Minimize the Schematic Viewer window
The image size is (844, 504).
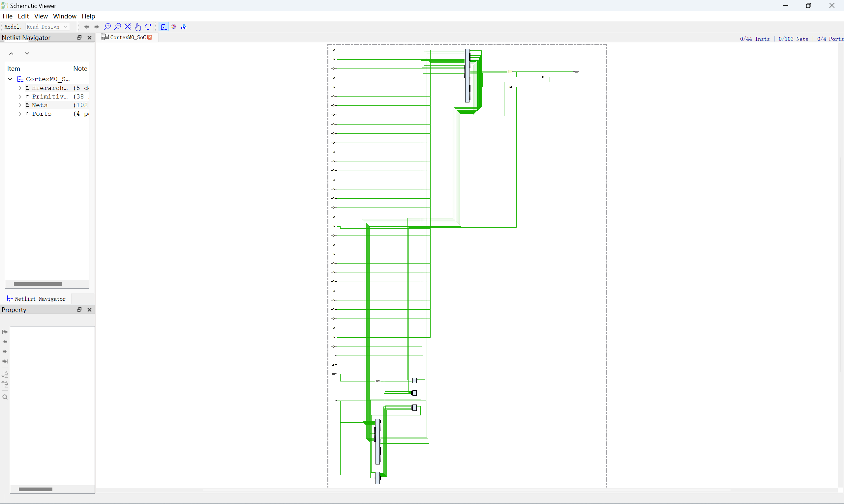[x=786, y=5]
